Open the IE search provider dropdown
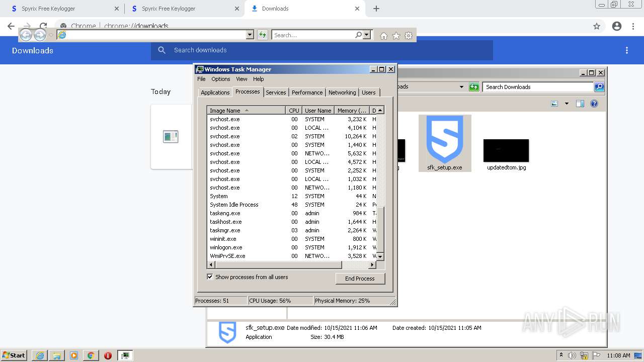The height and width of the screenshot is (362, 644). click(x=367, y=35)
